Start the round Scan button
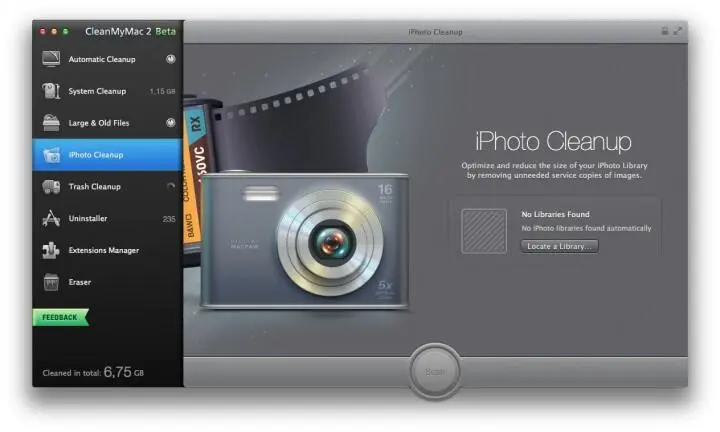The image size is (720, 432). pyautogui.click(x=434, y=371)
